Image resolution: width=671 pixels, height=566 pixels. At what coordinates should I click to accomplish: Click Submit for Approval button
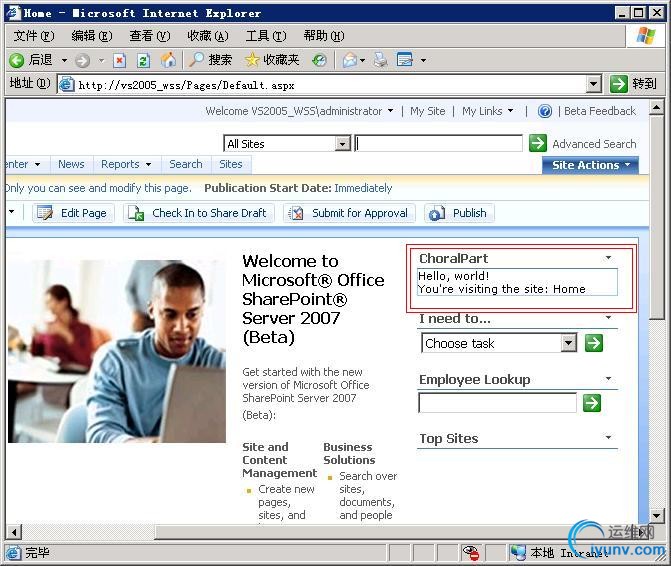tap(349, 213)
